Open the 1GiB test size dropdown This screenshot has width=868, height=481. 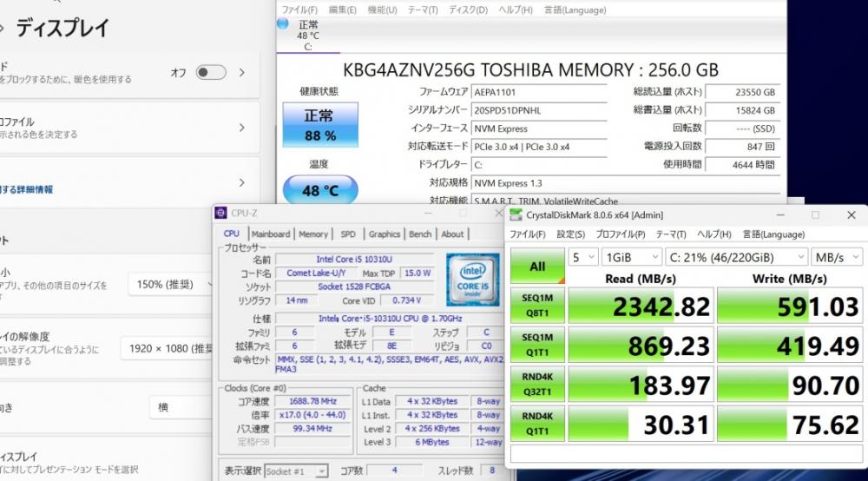point(632,257)
